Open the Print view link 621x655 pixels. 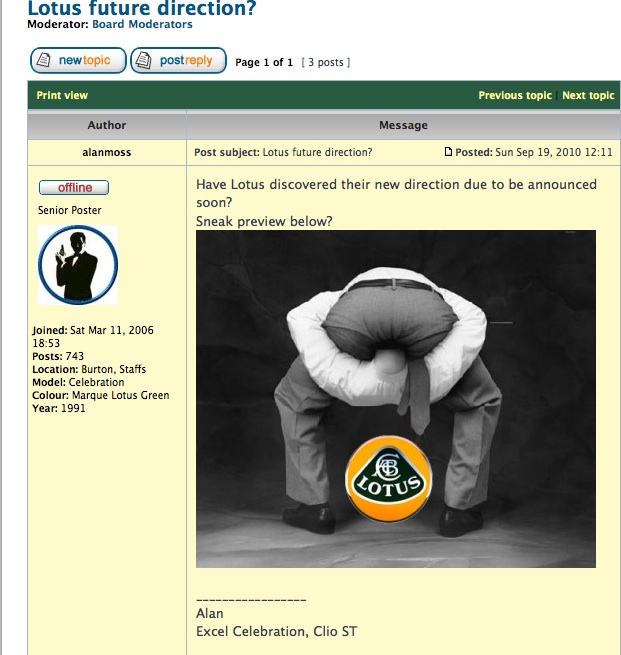pyautogui.click(x=62, y=95)
